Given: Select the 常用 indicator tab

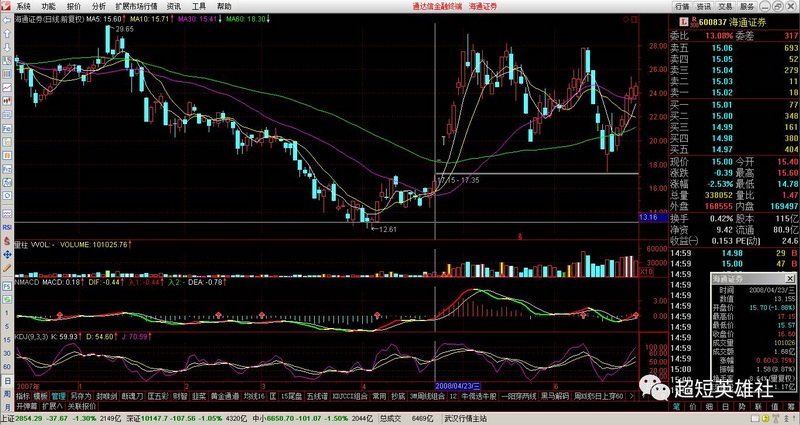Looking at the screenshot, I should [379, 396].
